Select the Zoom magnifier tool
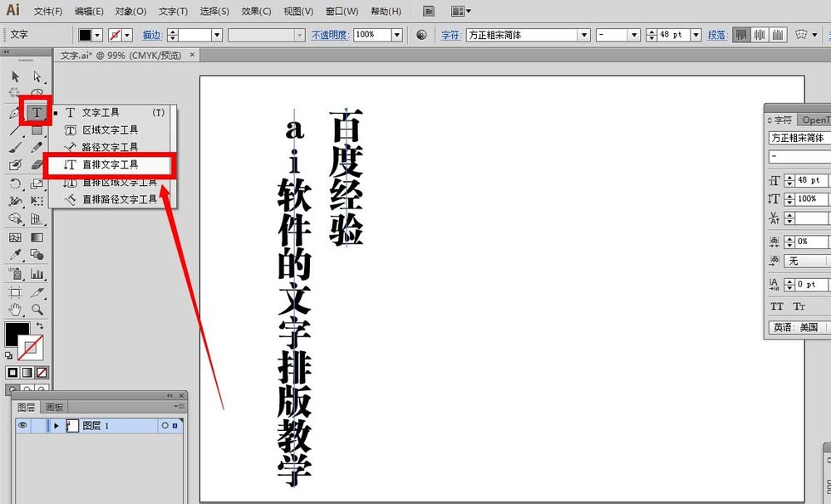The image size is (831, 504). 37,309
